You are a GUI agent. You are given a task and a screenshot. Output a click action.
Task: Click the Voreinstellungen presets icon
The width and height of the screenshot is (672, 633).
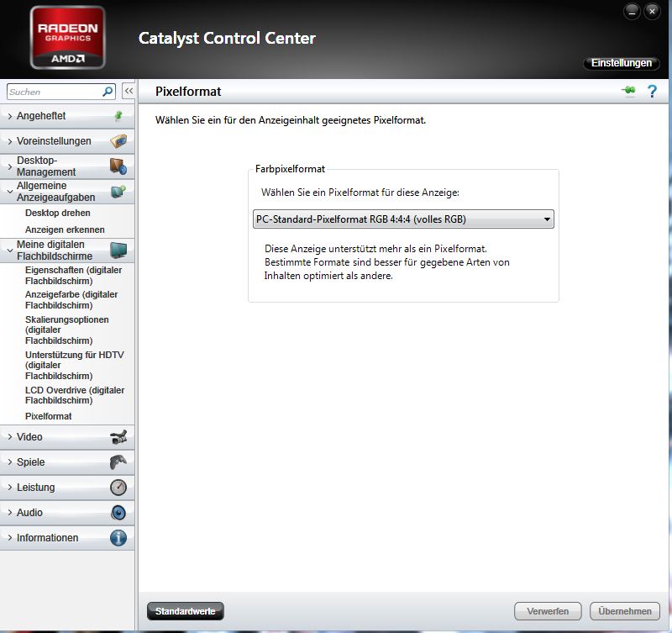pyautogui.click(x=118, y=140)
